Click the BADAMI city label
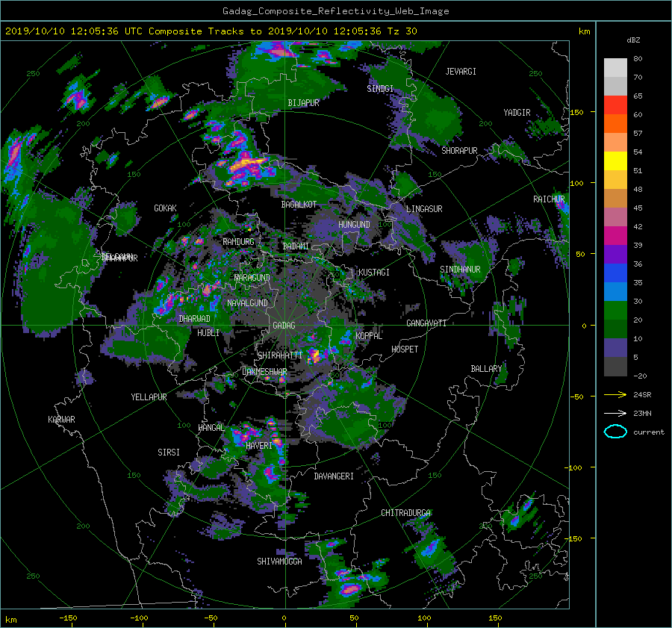The height and width of the screenshot is (628, 672). 296,246
